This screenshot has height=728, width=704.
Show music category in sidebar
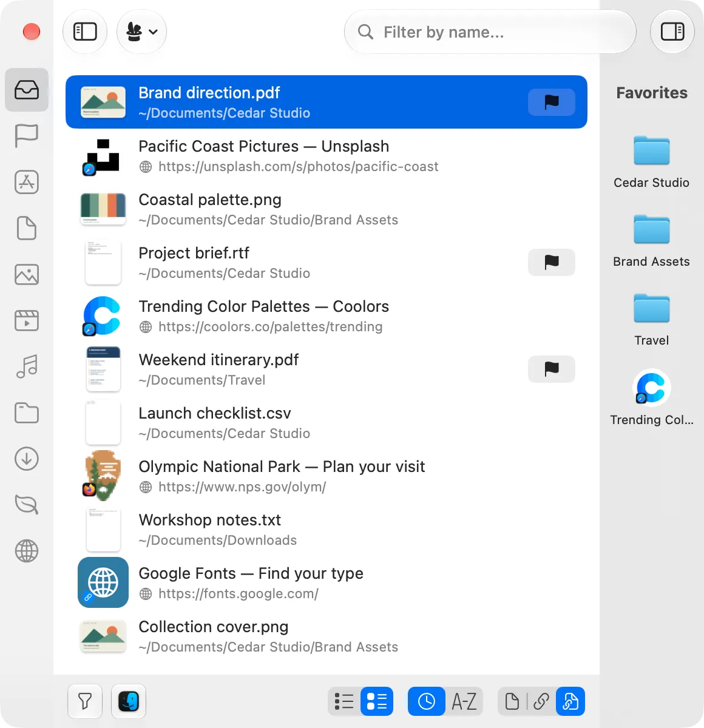tap(27, 366)
